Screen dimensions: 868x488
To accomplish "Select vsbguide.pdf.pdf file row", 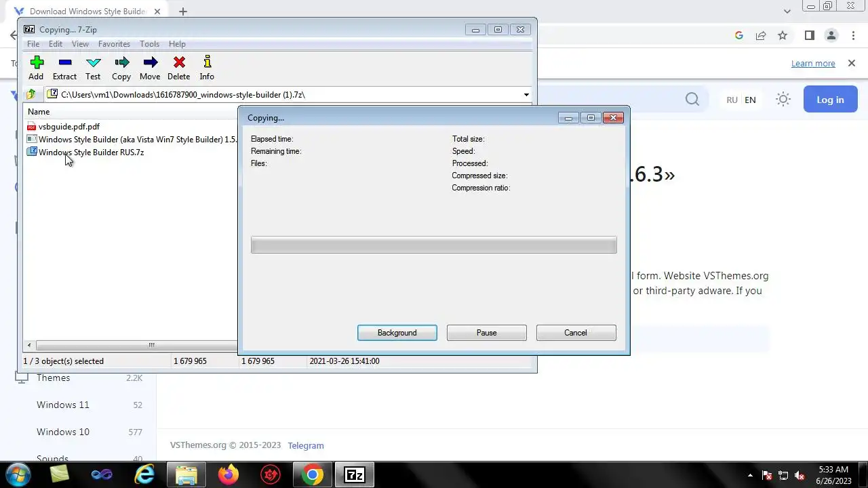I will [69, 127].
